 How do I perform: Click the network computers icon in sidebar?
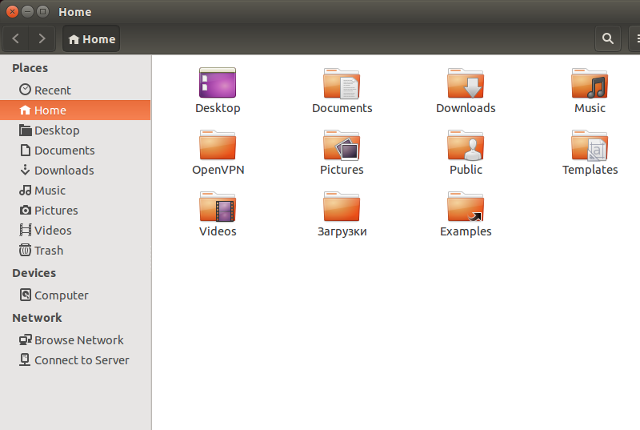tap(25, 339)
